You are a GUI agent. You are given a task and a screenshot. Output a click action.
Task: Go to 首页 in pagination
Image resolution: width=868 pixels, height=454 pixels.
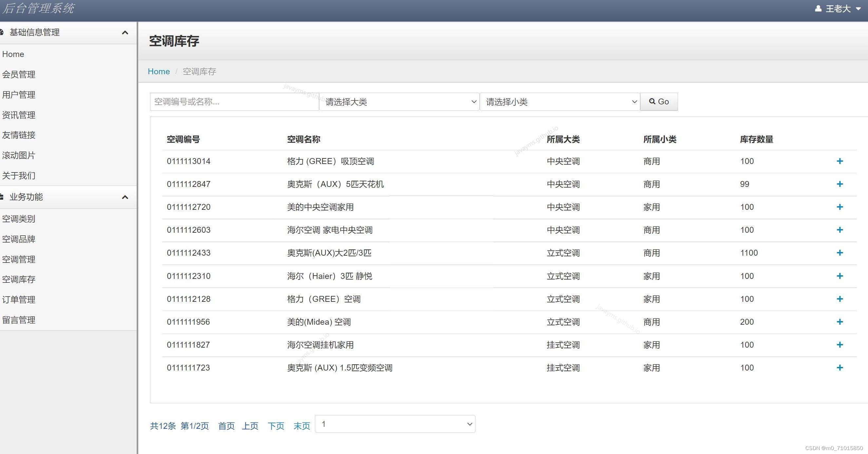click(226, 426)
